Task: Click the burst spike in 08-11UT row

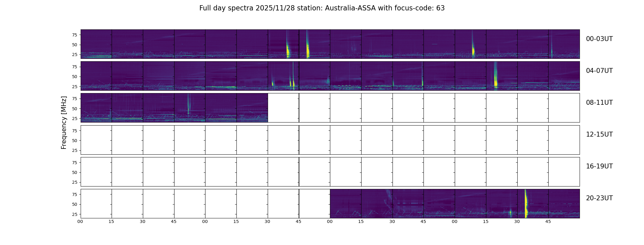Action: [x=189, y=104]
